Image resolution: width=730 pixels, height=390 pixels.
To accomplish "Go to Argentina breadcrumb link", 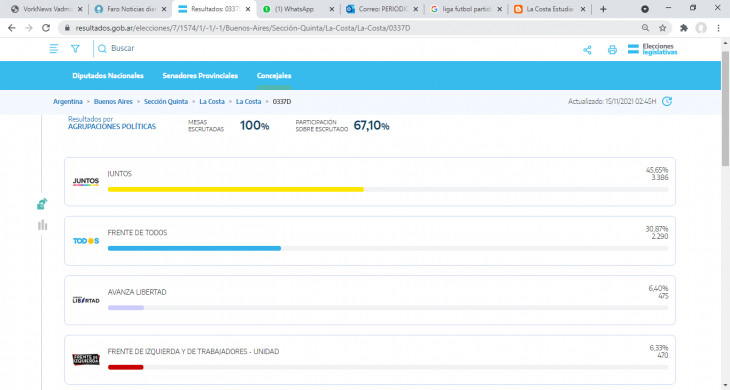I will pos(68,101).
